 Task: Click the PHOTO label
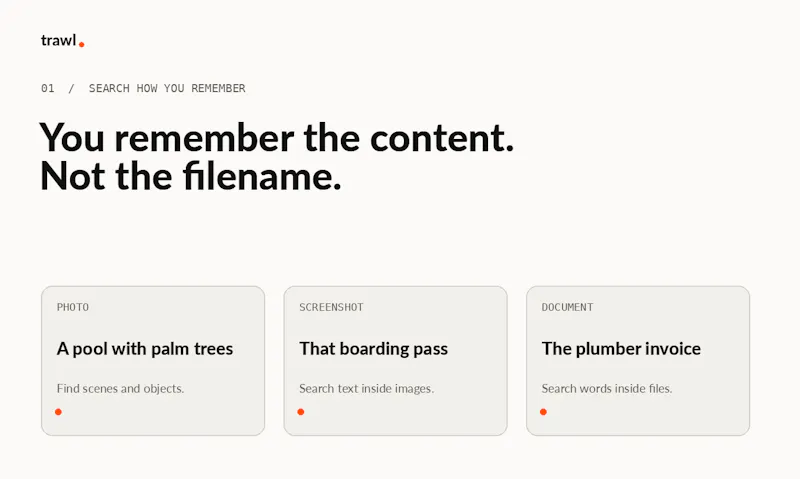point(72,307)
